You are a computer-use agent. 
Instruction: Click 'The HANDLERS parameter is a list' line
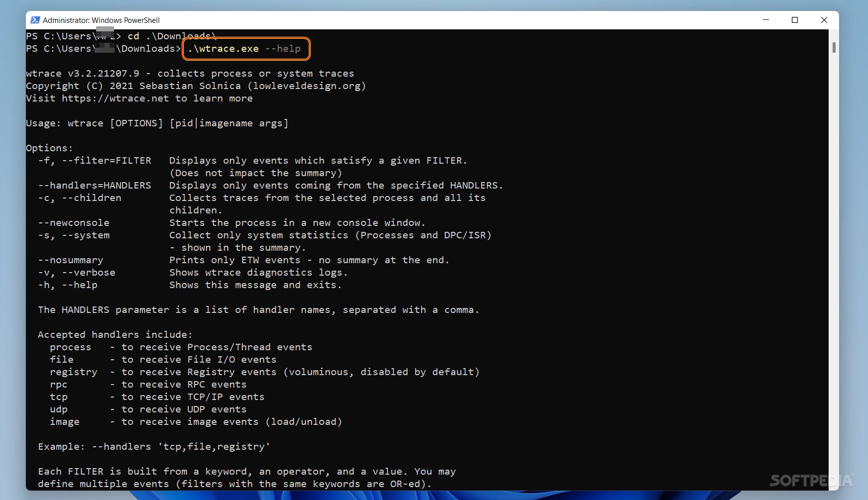pyautogui.click(x=258, y=310)
